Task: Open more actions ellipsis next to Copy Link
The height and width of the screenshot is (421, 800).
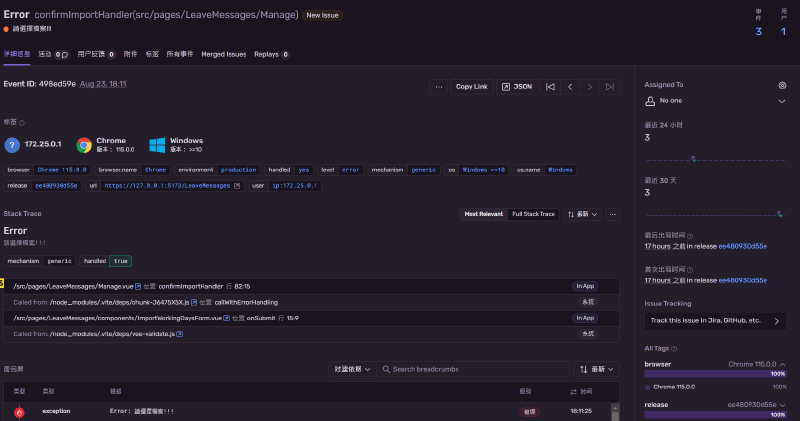Action: 438,87
